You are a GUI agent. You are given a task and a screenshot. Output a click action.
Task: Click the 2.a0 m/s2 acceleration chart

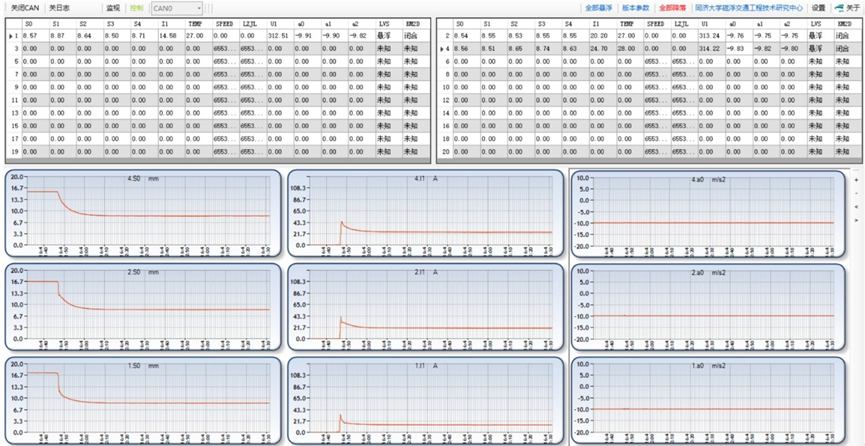[708, 307]
